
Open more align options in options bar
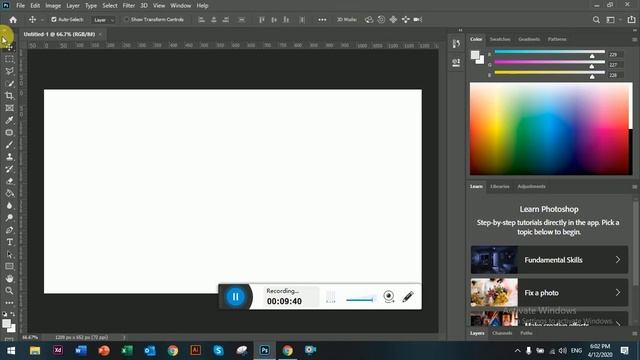322,20
